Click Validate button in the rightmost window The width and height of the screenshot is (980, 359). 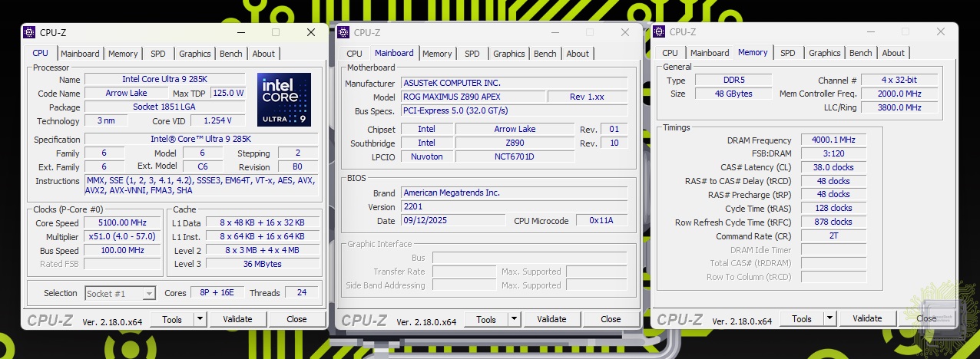coord(867,318)
